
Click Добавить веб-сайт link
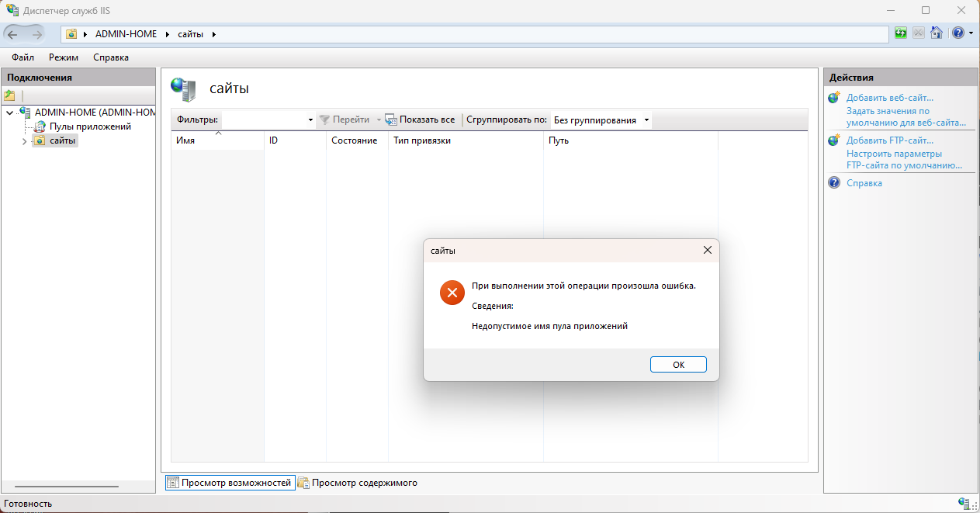890,98
